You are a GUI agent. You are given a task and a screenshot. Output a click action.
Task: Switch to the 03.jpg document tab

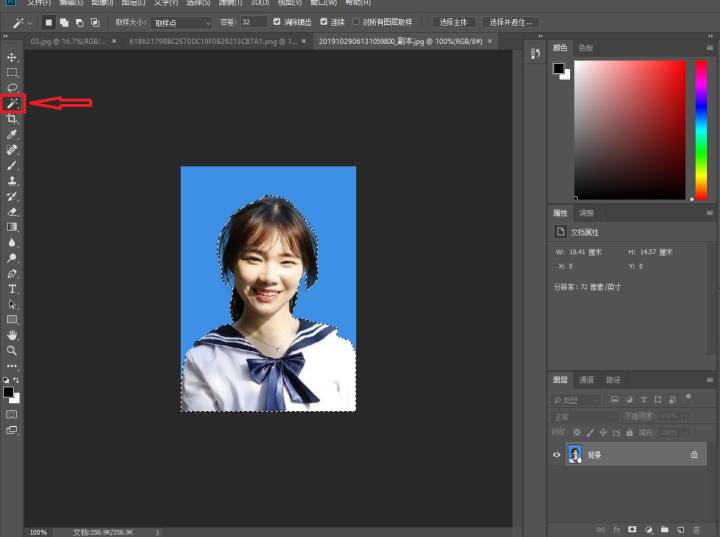click(x=65, y=41)
